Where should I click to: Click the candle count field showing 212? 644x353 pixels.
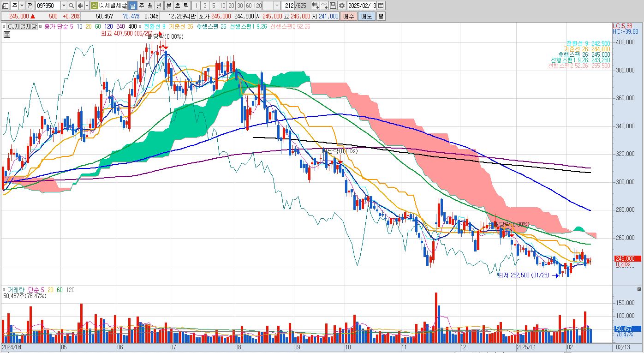coord(289,6)
